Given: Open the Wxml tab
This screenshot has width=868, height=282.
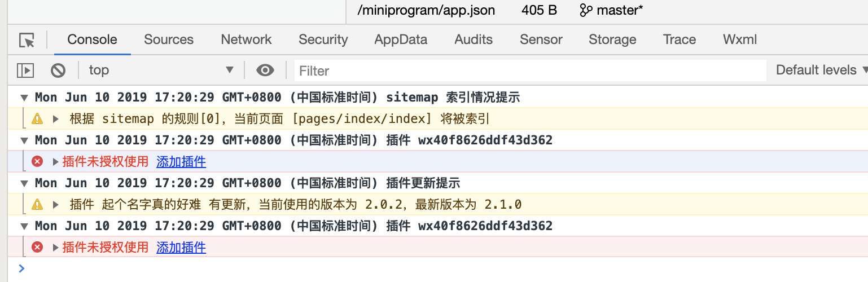Looking at the screenshot, I should click(x=740, y=39).
